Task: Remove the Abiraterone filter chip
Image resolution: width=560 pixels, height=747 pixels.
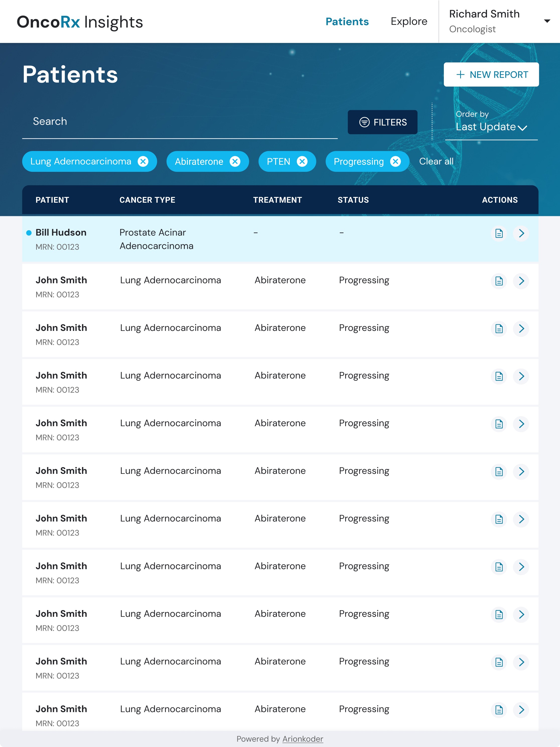Action: click(x=235, y=162)
